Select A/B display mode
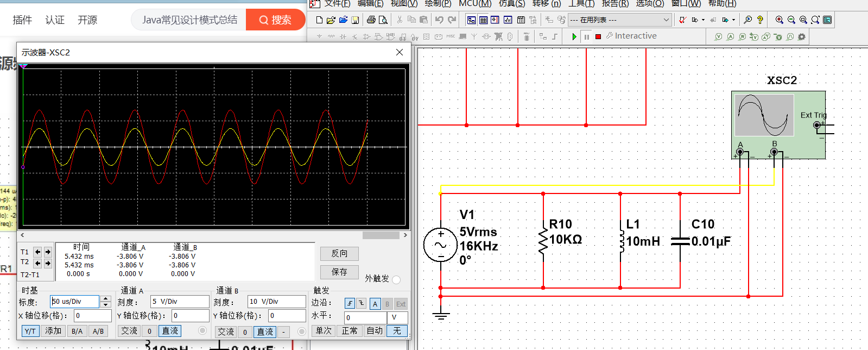The image size is (868, 350). point(98,331)
